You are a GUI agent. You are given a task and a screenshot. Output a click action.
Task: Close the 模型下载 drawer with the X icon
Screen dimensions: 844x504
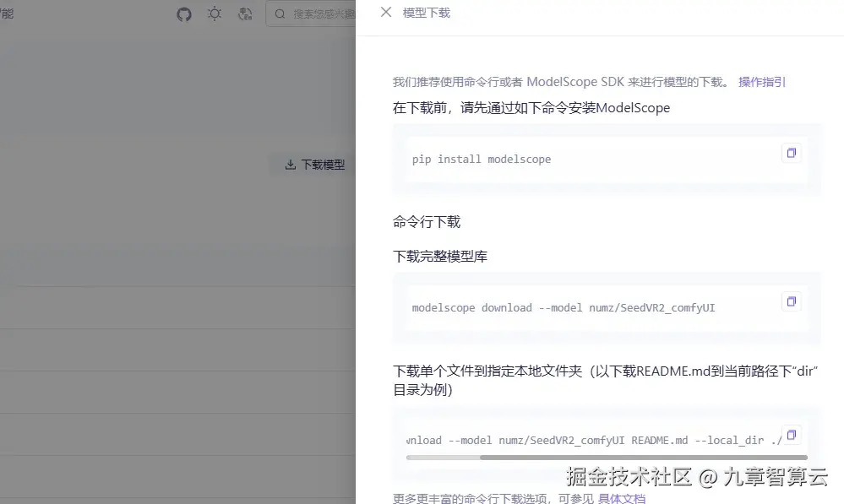pos(386,12)
